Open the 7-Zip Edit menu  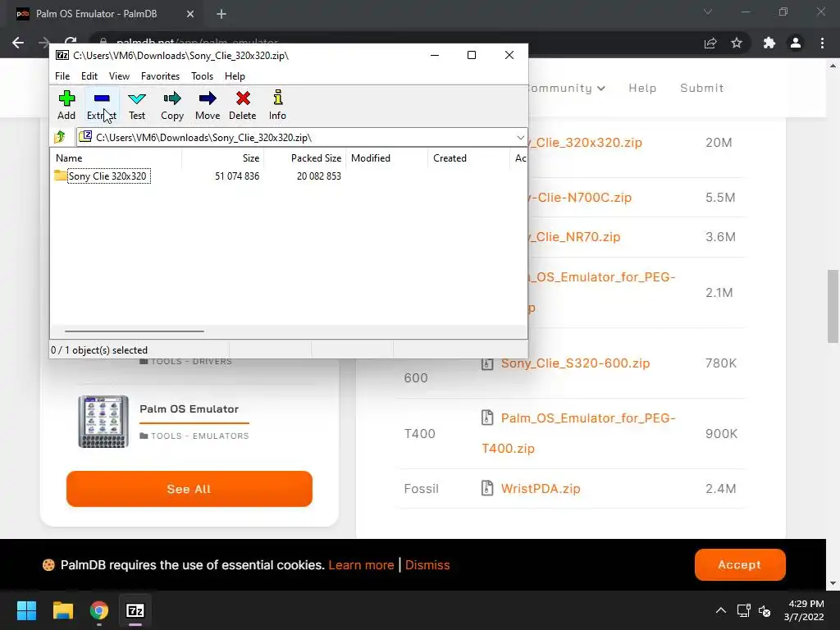[x=89, y=76]
